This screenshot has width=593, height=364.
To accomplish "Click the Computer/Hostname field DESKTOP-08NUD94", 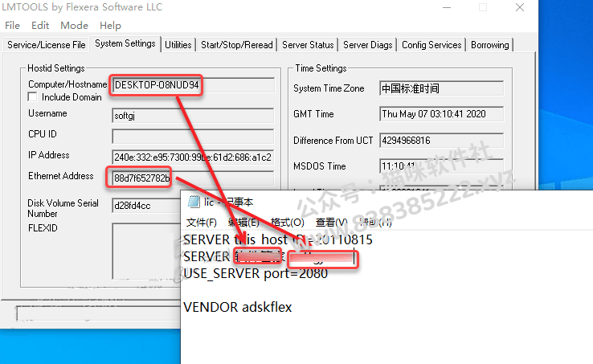I will [x=194, y=85].
